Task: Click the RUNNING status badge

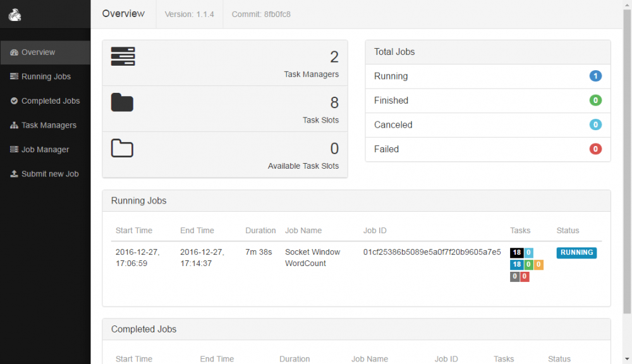Action: click(576, 252)
